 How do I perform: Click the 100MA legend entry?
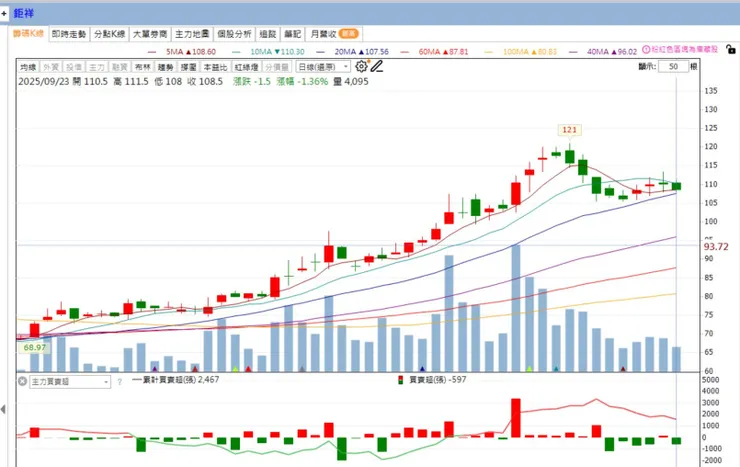click(x=521, y=51)
